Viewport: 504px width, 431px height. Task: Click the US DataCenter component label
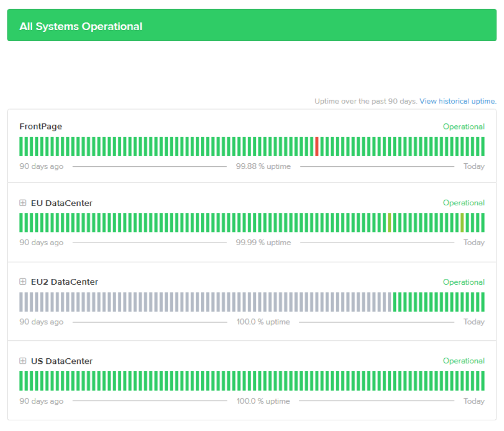pyautogui.click(x=61, y=361)
